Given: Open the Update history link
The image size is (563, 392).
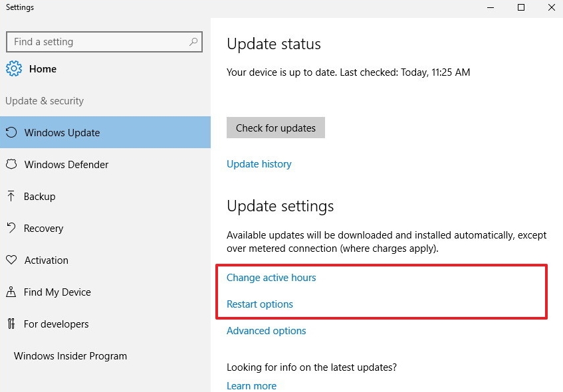Looking at the screenshot, I should coord(259,163).
